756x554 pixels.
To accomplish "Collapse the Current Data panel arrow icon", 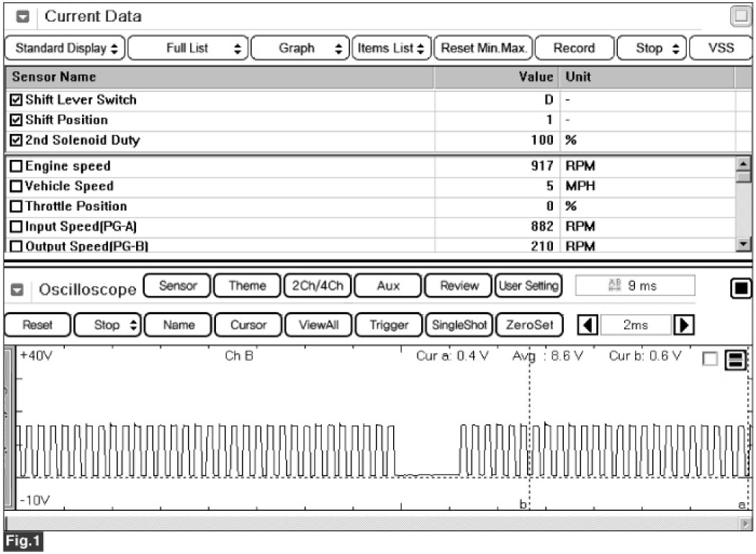I will [x=23, y=17].
